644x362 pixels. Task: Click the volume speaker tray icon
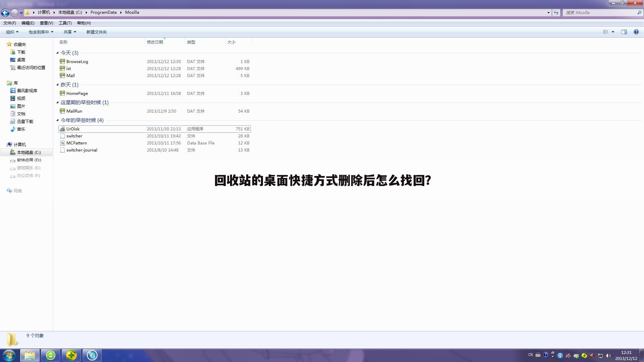(x=608, y=356)
